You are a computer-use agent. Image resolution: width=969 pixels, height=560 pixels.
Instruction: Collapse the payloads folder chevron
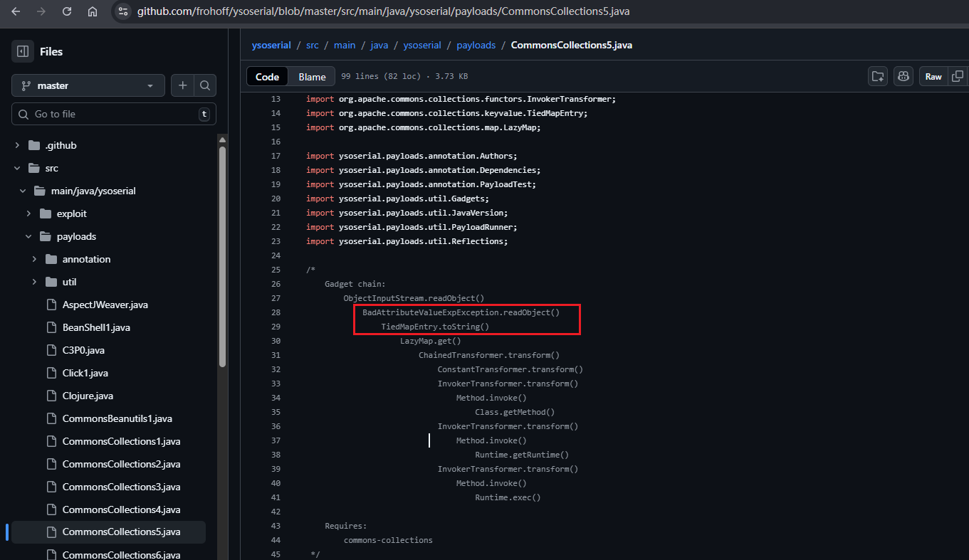[29, 236]
